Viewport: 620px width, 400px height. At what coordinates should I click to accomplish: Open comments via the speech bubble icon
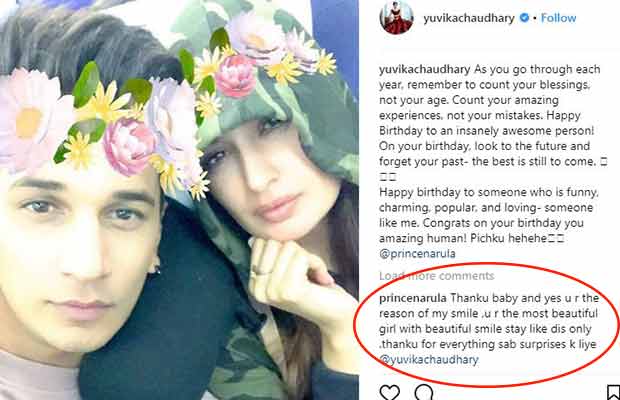point(423,393)
